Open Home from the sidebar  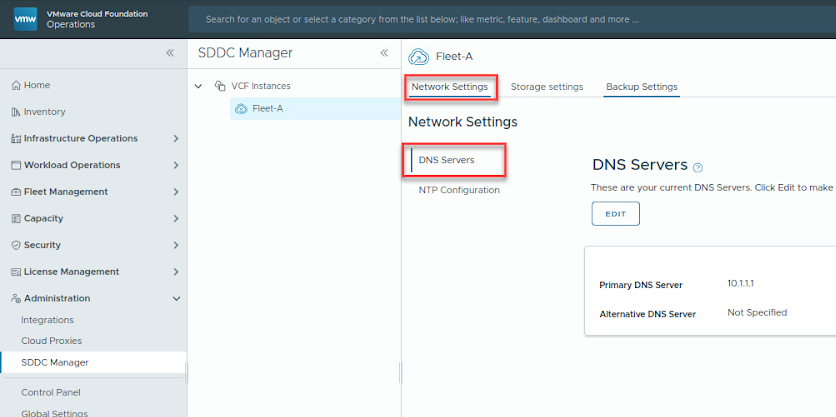tap(37, 85)
